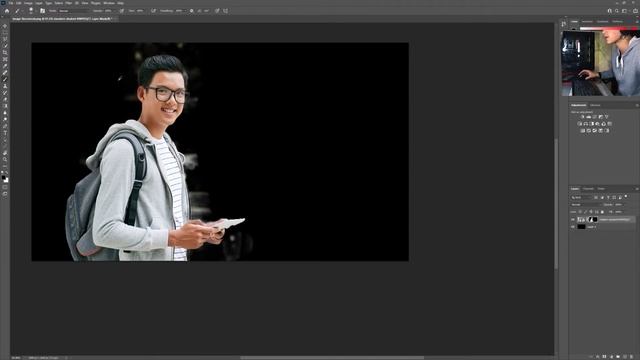Open symmetry paint options butterfly button
Viewport: 640px width, 360px height.
click(226, 11)
